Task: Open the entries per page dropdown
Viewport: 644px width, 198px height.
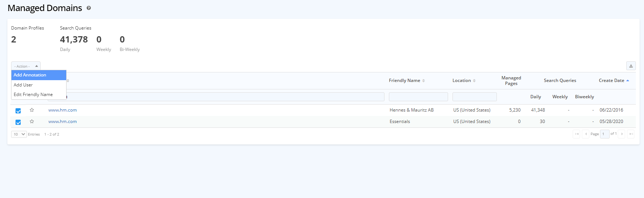Action: (x=19, y=134)
